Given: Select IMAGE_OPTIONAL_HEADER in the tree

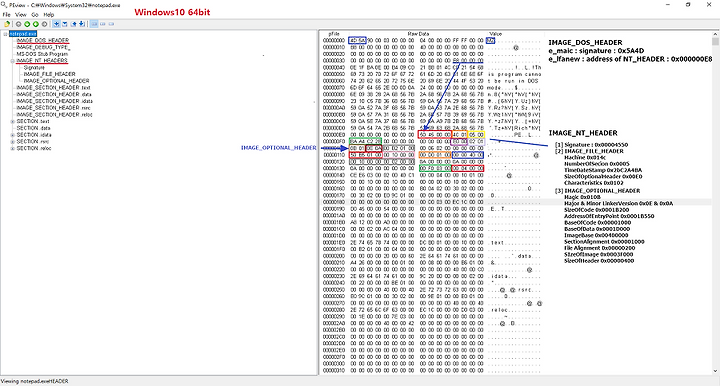Looking at the screenshot, I should [56, 81].
